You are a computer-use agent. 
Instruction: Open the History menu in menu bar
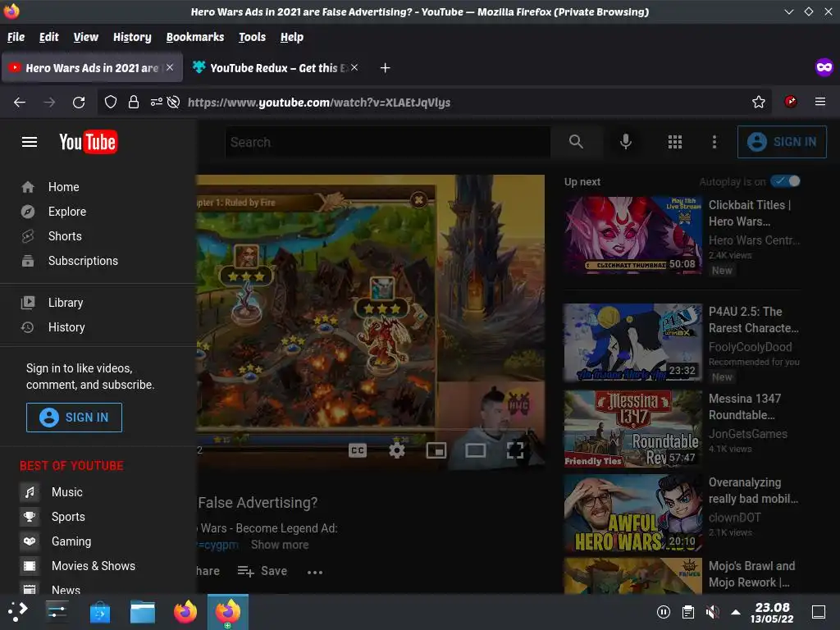(x=132, y=37)
